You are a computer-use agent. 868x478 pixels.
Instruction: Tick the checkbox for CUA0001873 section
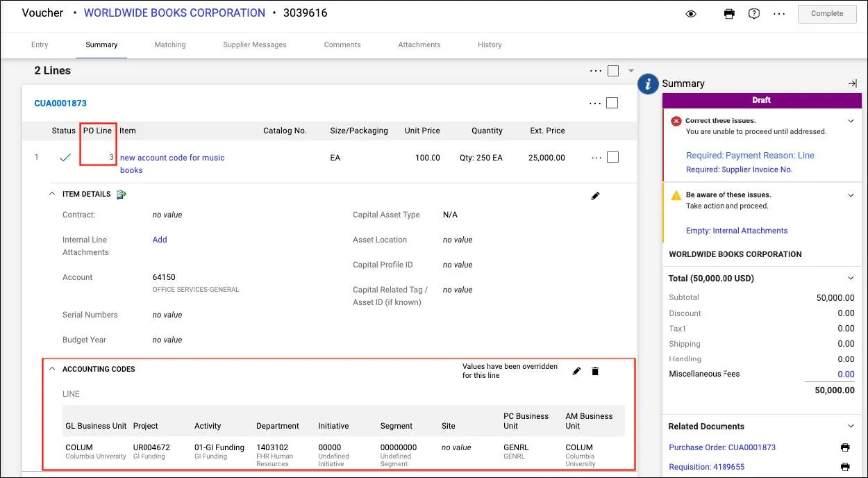[612, 103]
